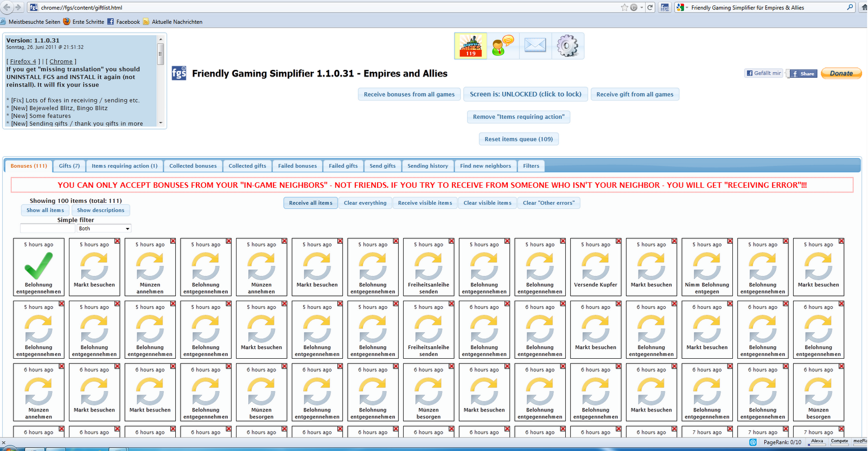Screen dimensions: 868x451
Task: Open the Filters tab
Action: point(531,166)
